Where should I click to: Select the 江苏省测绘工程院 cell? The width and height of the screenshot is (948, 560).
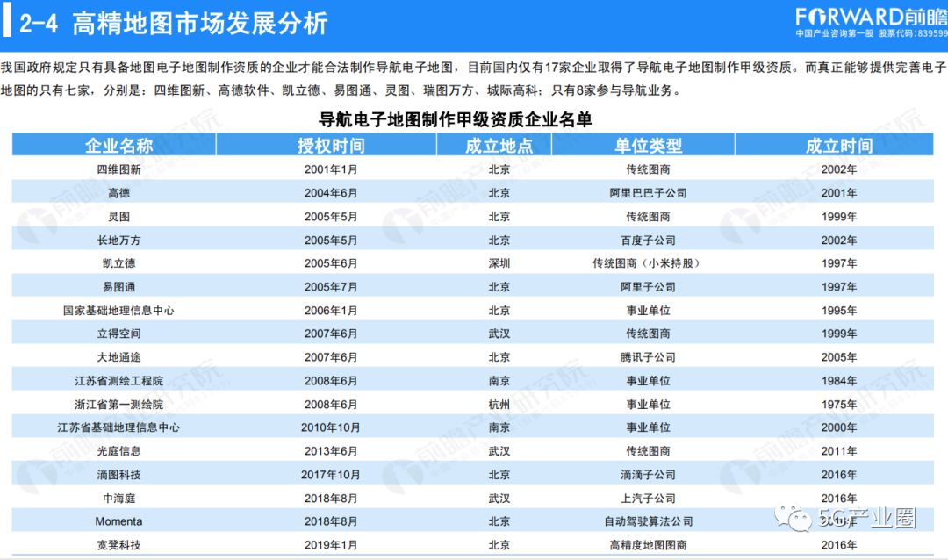[x=118, y=380]
